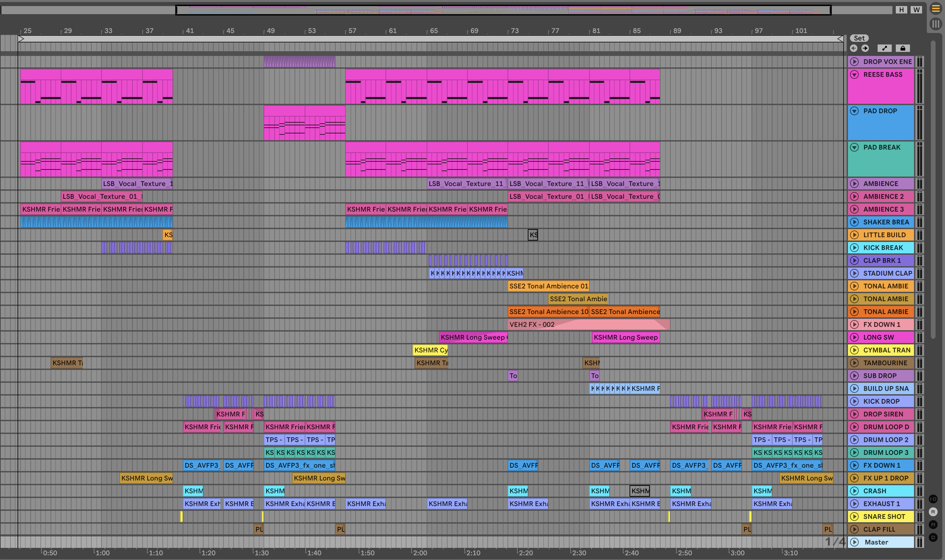Image resolution: width=945 pixels, height=560 pixels.
Task: Unfold the KICK DROP track
Action: tap(854, 401)
